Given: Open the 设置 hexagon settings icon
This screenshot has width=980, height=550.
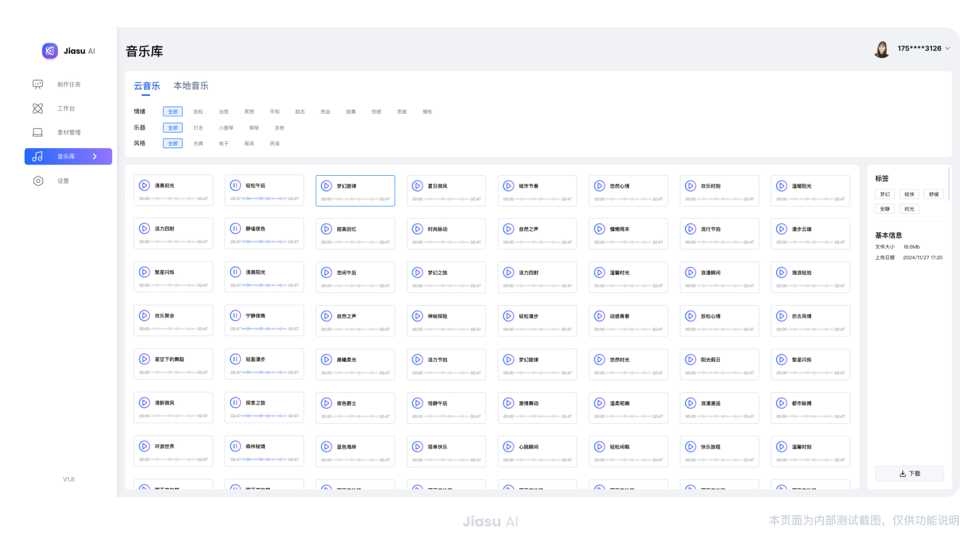Looking at the screenshot, I should (38, 181).
